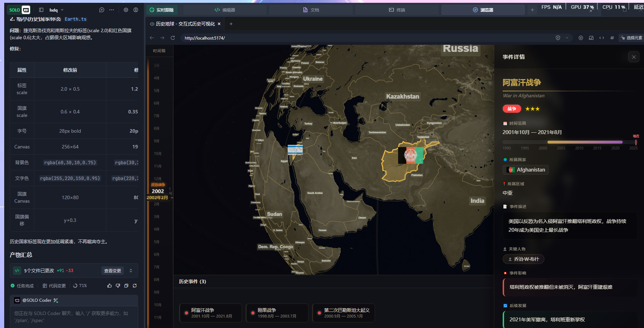Start a new chat with plus-bubble icon
Screen dimensions: 644x328
click(x=102, y=10)
